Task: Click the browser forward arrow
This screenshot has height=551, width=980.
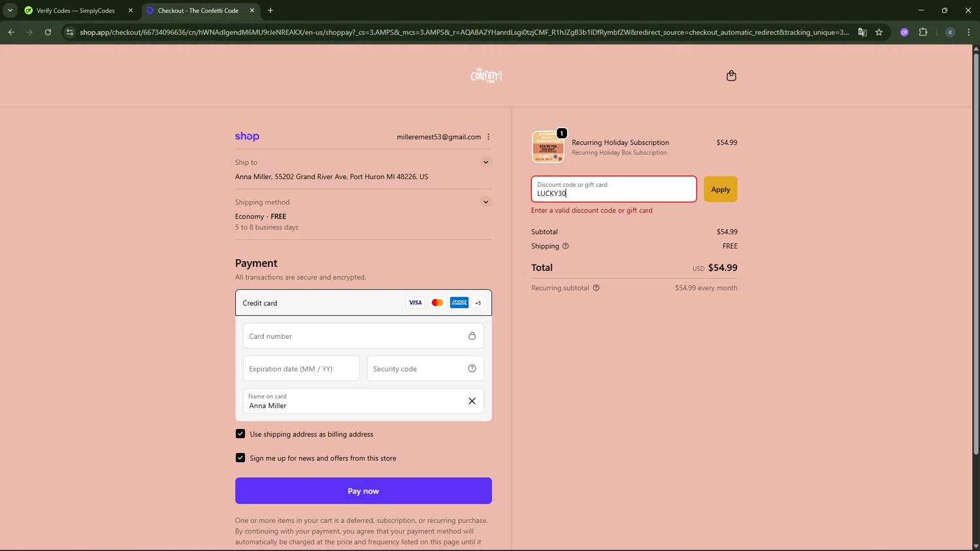Action: point(29,32)
